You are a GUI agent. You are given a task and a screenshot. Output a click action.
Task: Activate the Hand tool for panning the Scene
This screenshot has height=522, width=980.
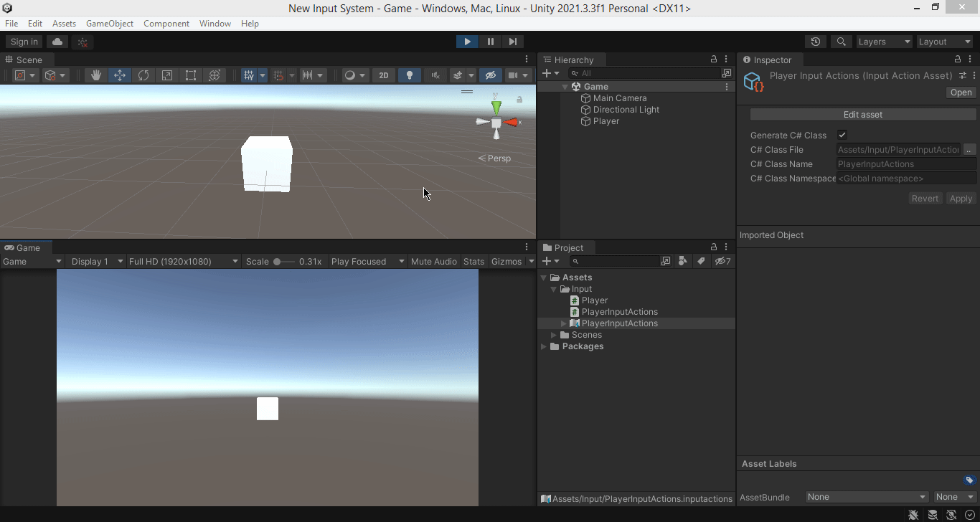[x=97, y=75]
